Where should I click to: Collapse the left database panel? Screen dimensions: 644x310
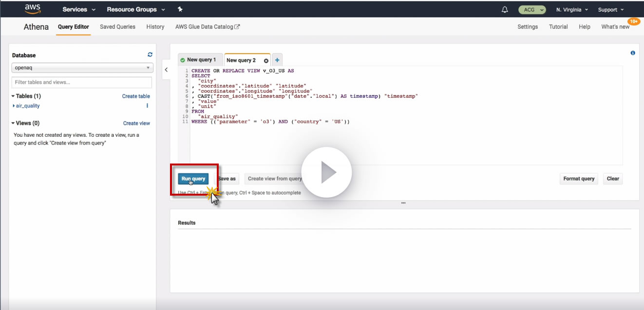[166, 70]
